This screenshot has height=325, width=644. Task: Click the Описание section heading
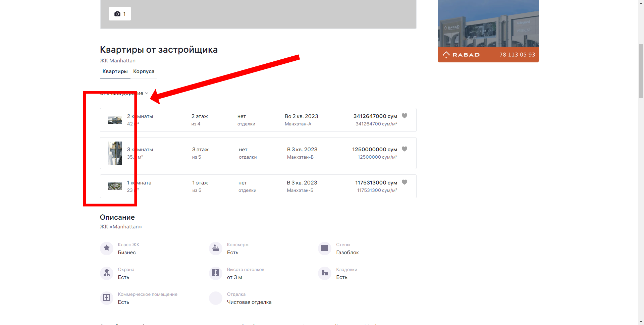[117, 217]
